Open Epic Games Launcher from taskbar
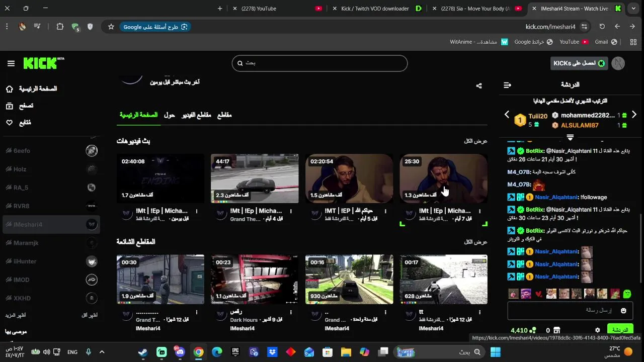The width and height of the screenshot is (644, 362). (x=235, y=352)
